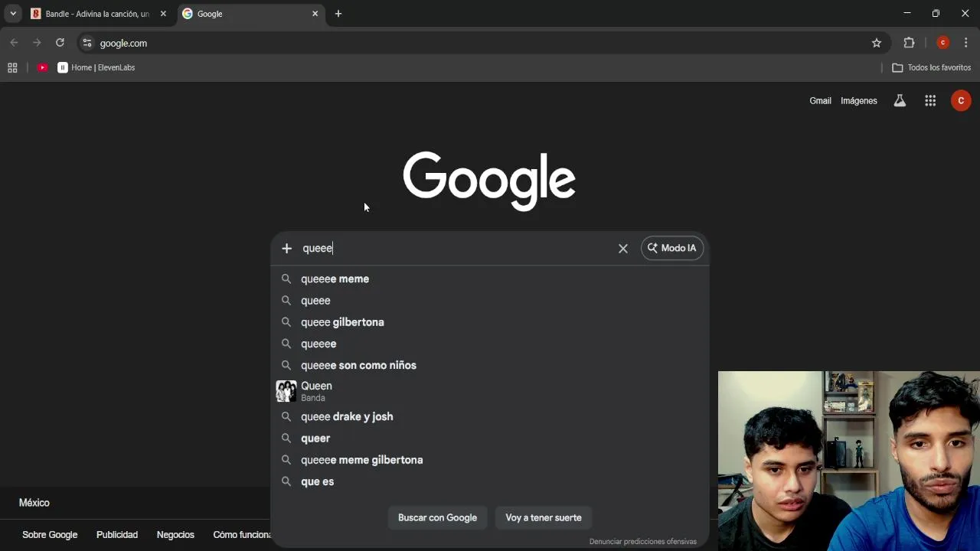Go back to previous page
980x551 pixels.
[x=14, y=43]
